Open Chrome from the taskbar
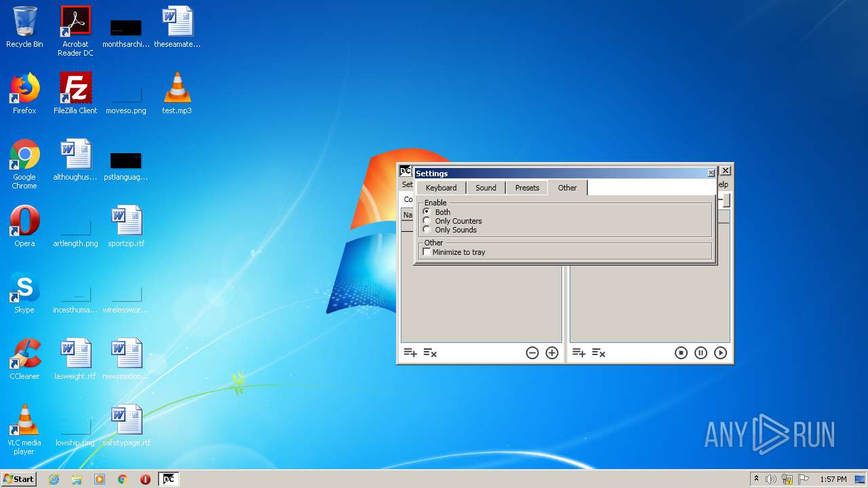Image resolution: width=868 pixels, height=488 pixels. (123, 479)
